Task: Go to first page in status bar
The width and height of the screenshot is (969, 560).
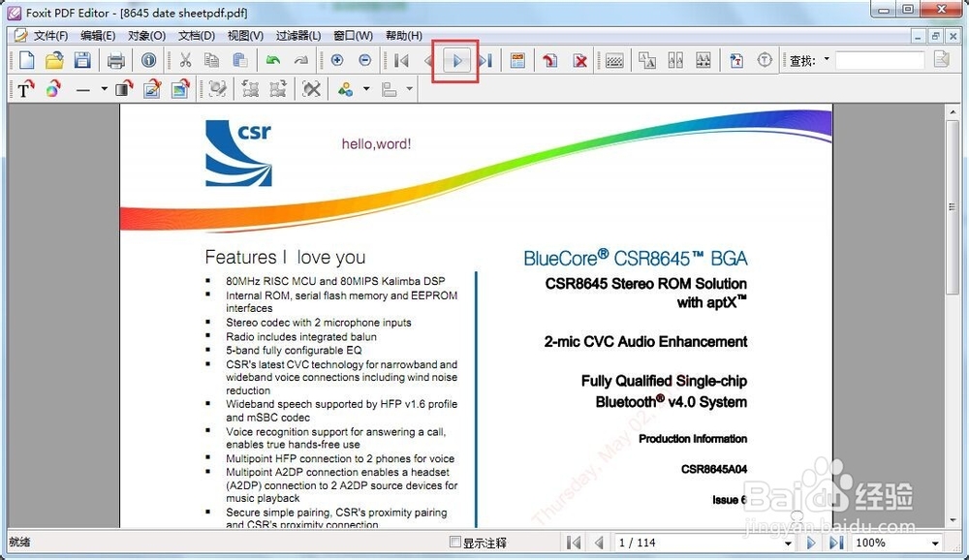Action: coord(574,543)
